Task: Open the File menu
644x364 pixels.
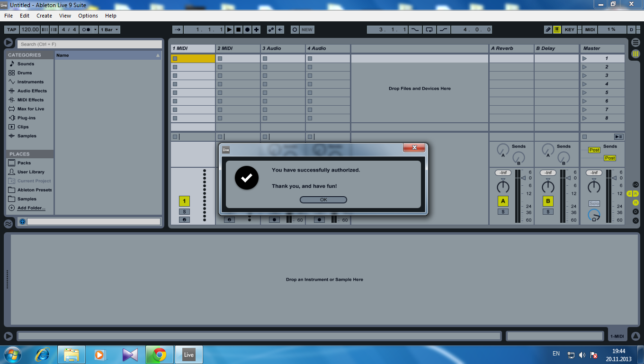Action: [9, 16]
